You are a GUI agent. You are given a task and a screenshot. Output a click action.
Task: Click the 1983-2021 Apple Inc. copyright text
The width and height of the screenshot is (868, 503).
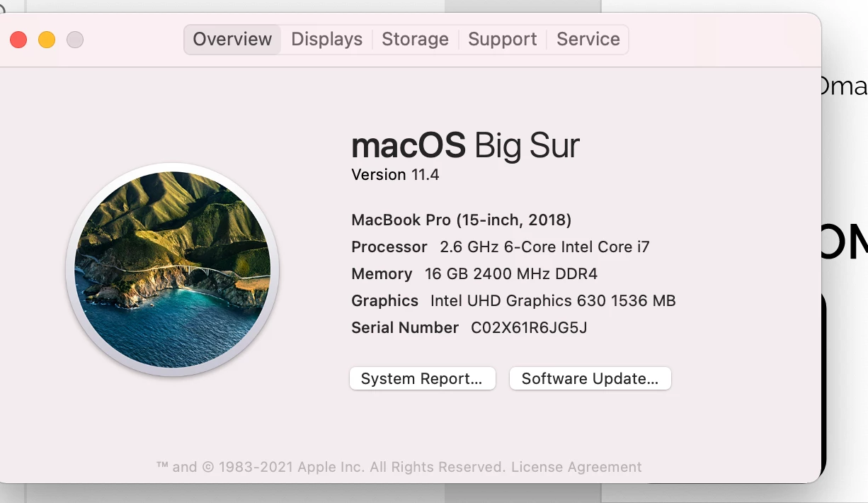click(331, 467)
